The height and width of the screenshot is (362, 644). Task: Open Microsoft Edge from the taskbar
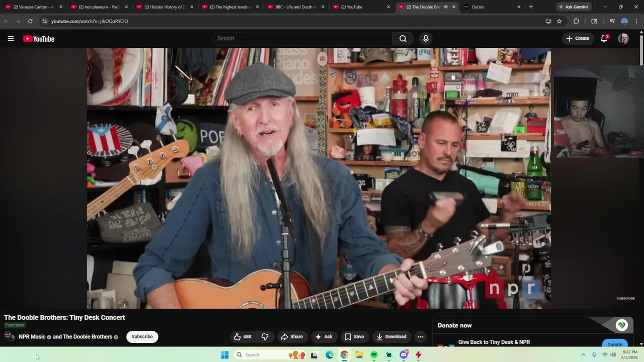tap(330, 355)
